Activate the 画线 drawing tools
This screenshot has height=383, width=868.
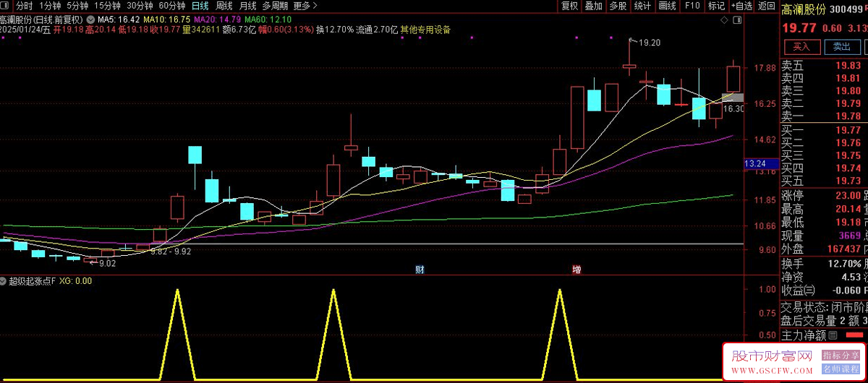point(667,6)
